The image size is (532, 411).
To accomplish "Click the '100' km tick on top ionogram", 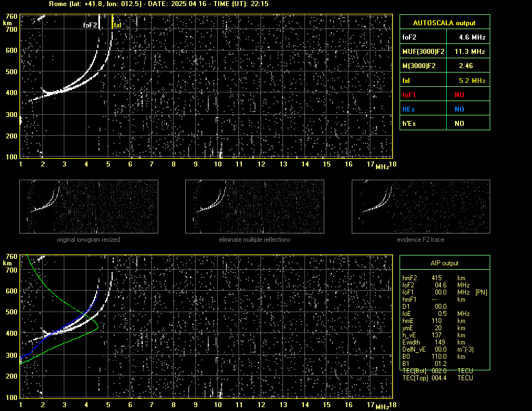I will pyautogui.click(x=12, y=157).
